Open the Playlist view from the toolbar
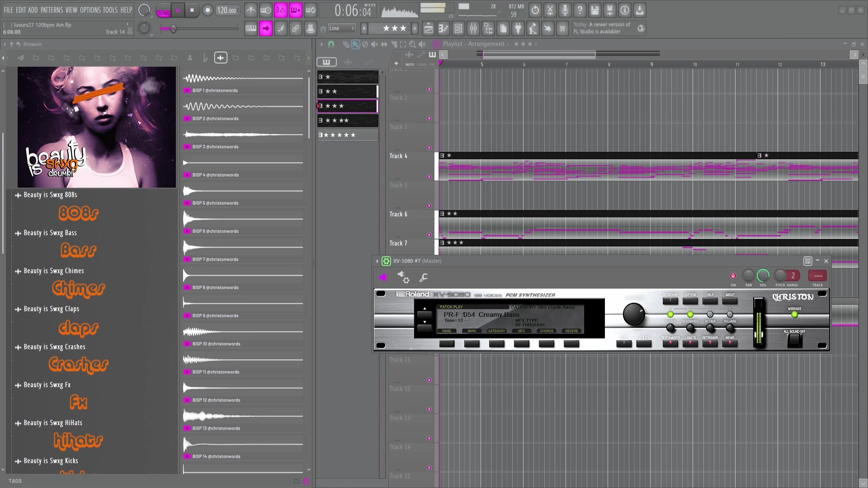The height and width of the screenshot is (488, 868). [428, 28]
